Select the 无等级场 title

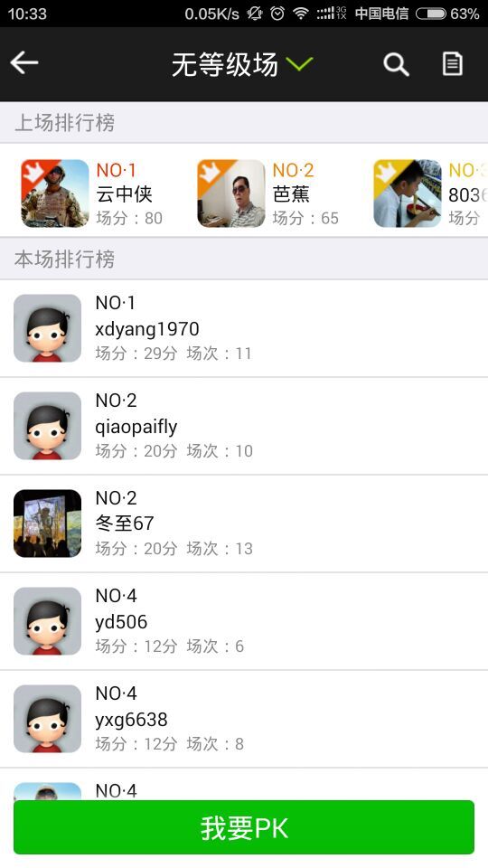point(225,65)
